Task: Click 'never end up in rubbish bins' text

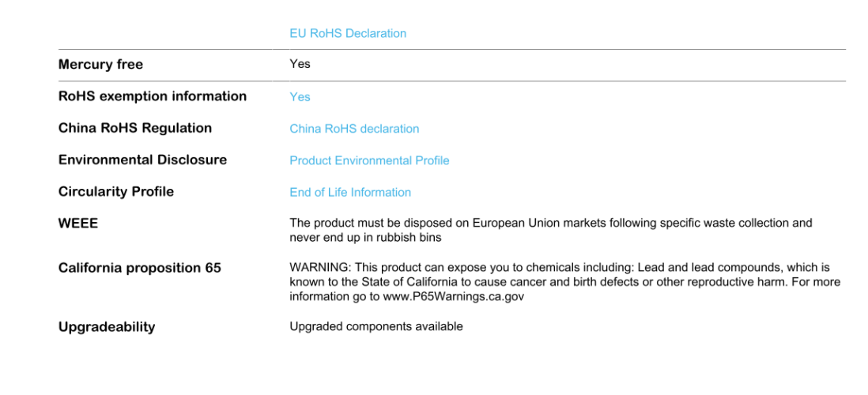Action: pos(365,238)
